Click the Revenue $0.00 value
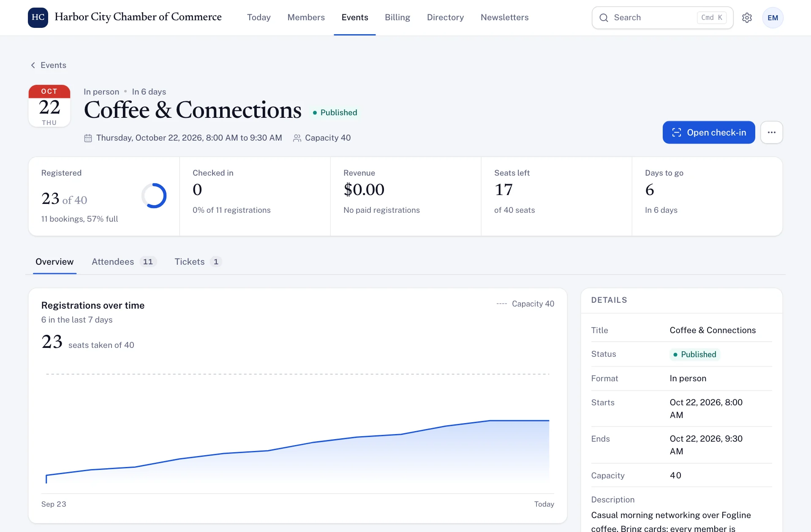 364,190
